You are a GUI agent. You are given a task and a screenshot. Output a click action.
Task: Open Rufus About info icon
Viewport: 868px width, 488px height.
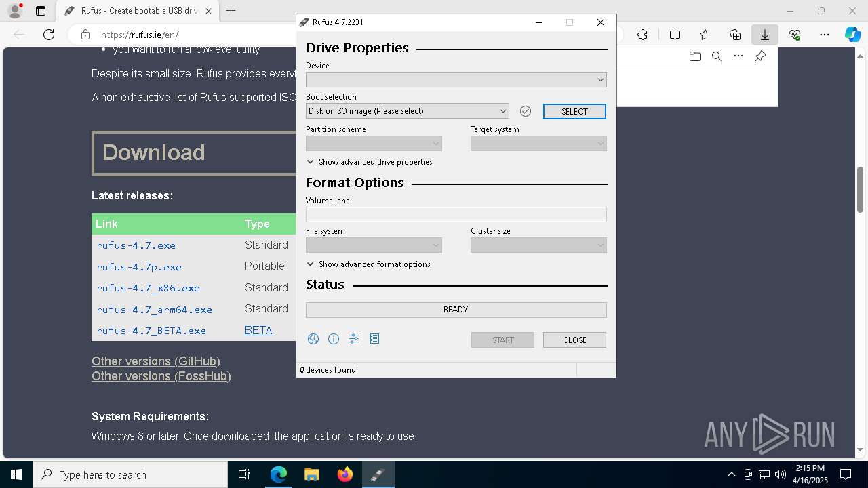(334, 339)
